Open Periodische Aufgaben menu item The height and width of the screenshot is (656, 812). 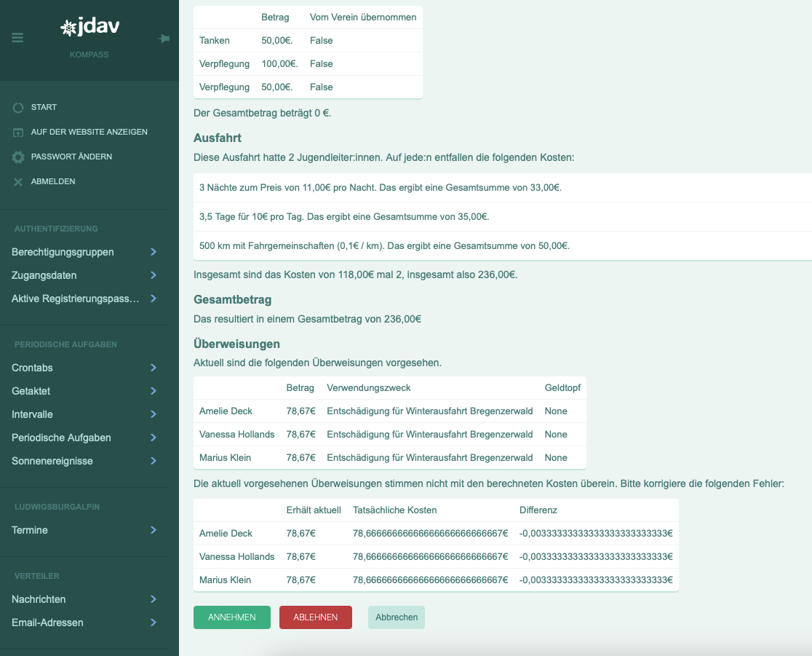pos(61,438)
